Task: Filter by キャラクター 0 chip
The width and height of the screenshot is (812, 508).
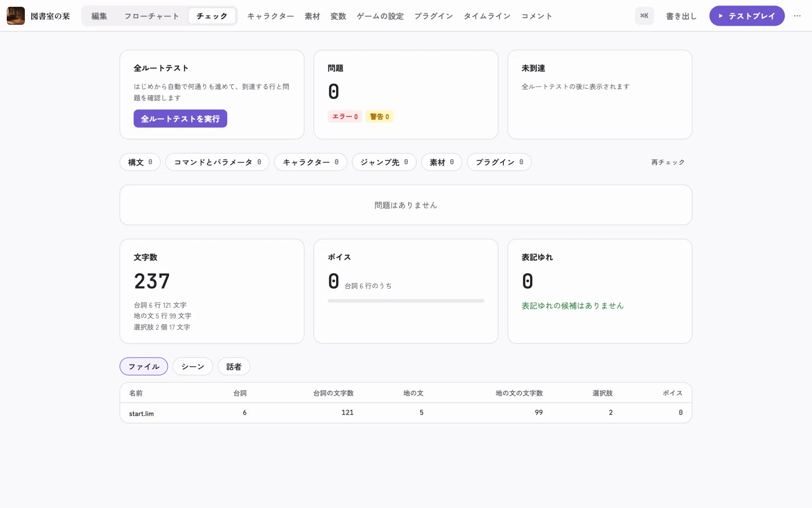Action: point(310,162)
